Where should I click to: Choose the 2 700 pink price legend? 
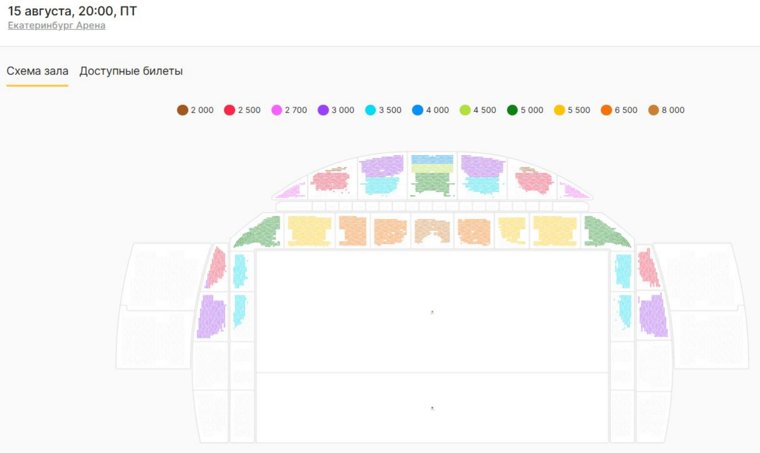[277, 110]
